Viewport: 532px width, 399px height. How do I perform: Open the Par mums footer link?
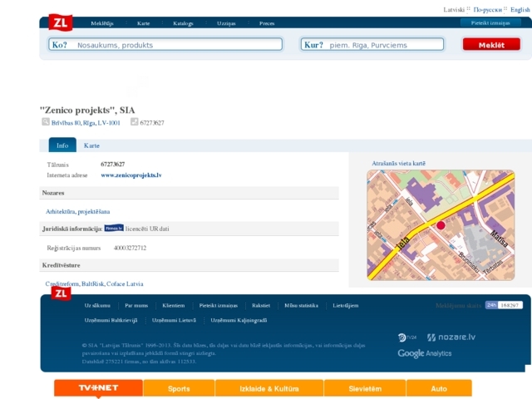click(x=136, y=305)
